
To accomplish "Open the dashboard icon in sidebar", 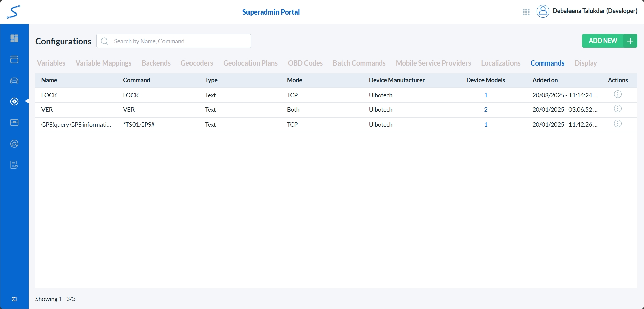I will coord(14,38).
